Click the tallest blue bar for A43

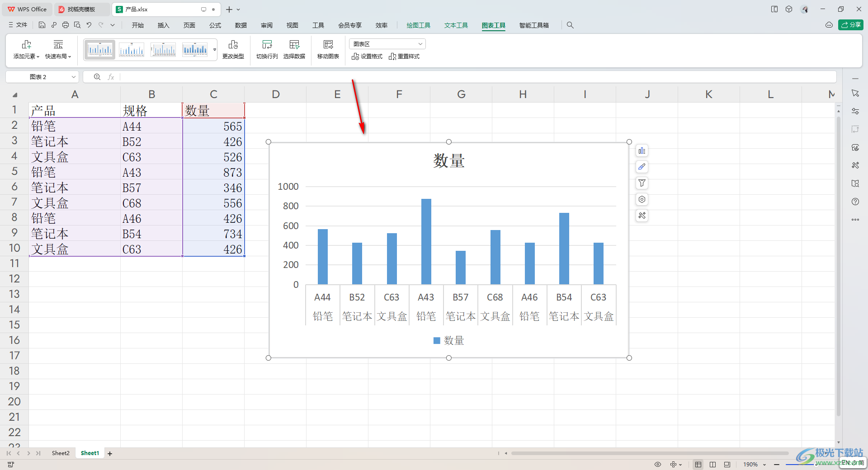click(x=426, y=241)
